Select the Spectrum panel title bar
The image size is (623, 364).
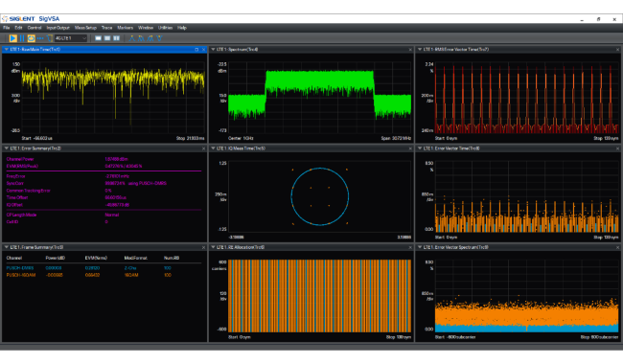[311, 50]
